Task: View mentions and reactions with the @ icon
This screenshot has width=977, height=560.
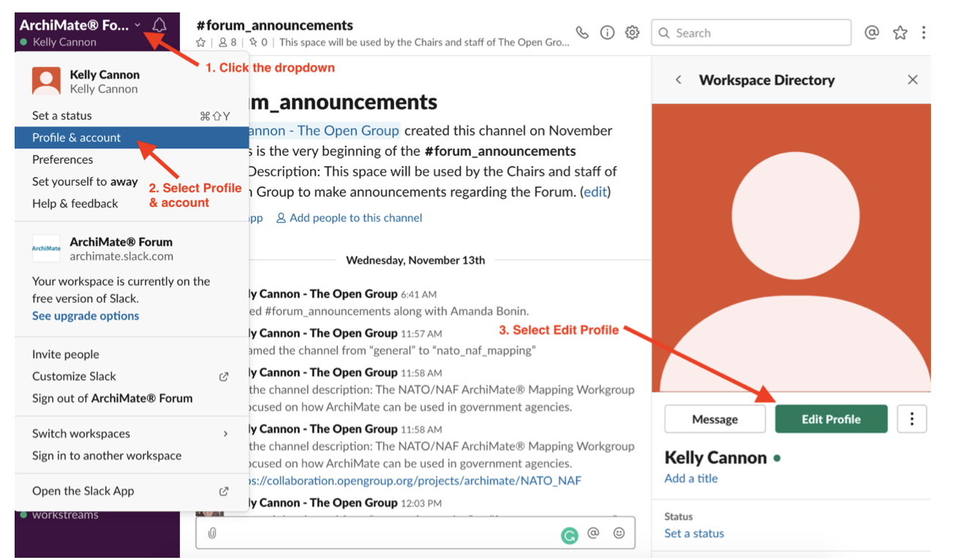Action: [x=872, y=32]
